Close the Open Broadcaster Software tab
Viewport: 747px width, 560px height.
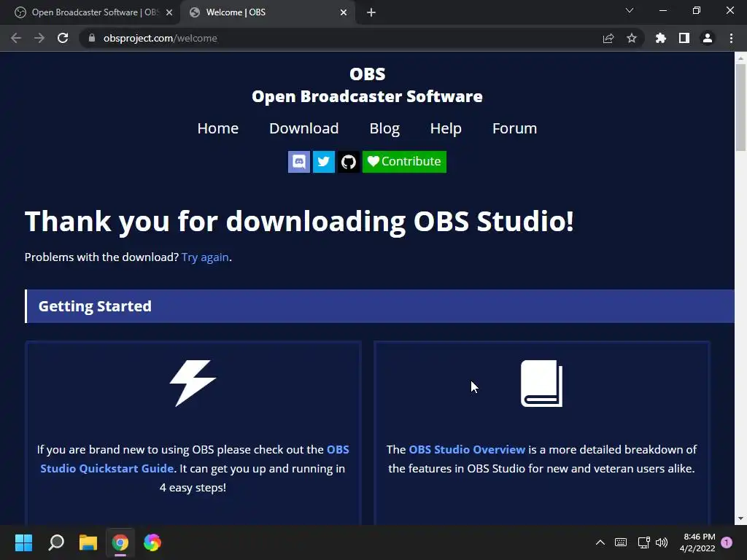click(169, 12)
